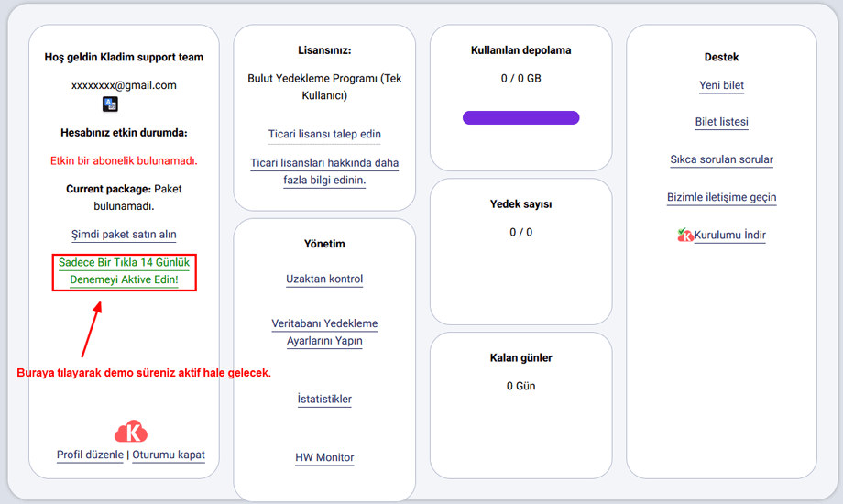Open Profil düzenle

tap(90, 455)
